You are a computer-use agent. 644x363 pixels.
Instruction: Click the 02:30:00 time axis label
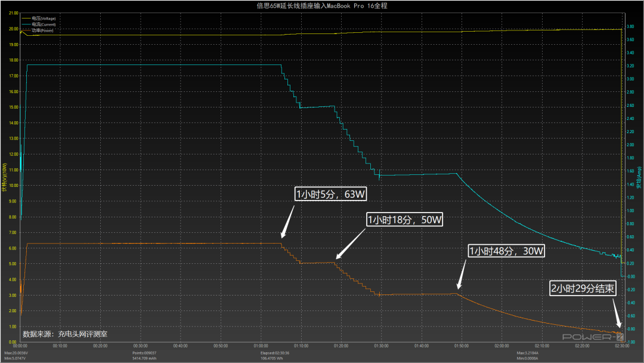622,346
